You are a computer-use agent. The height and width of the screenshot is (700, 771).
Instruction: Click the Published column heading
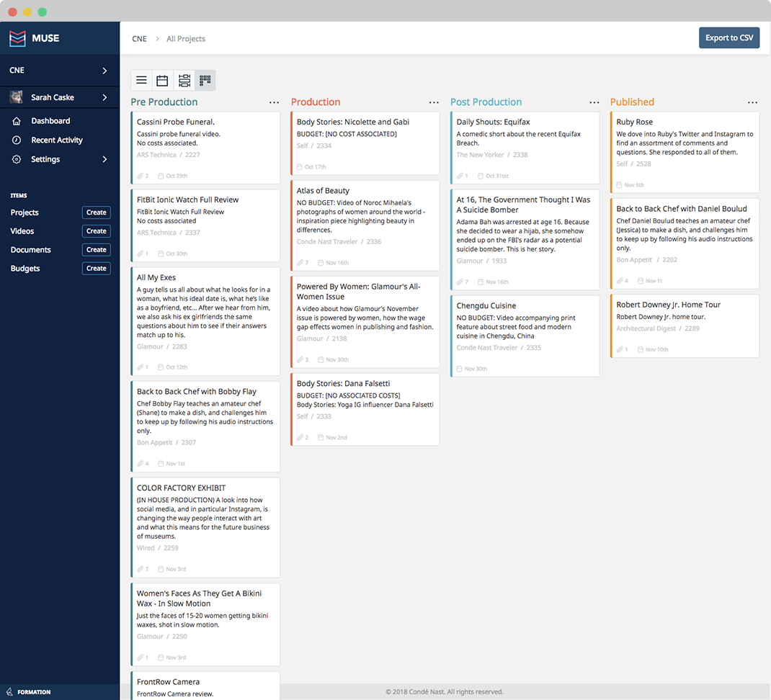pyautogui.click(x=633, y=102)
